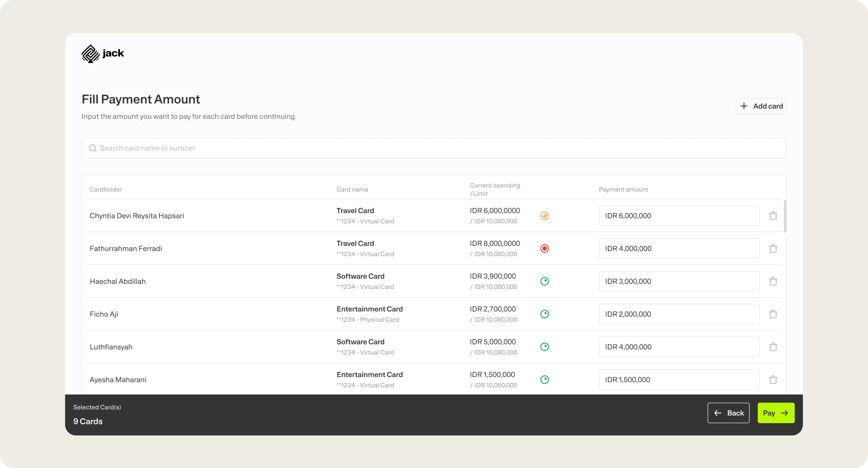This screenshot has width=868, height=468.
Task: Click red spending indicator on Fathurrahman's row
Action: 544,248
